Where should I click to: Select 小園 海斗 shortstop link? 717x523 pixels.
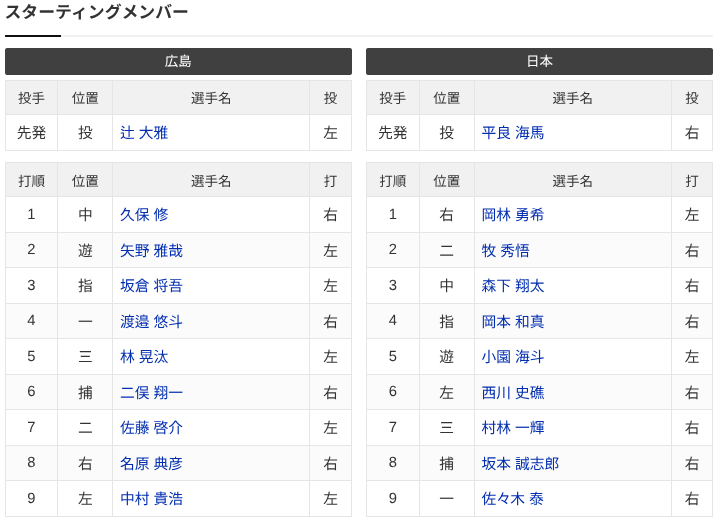513,357
